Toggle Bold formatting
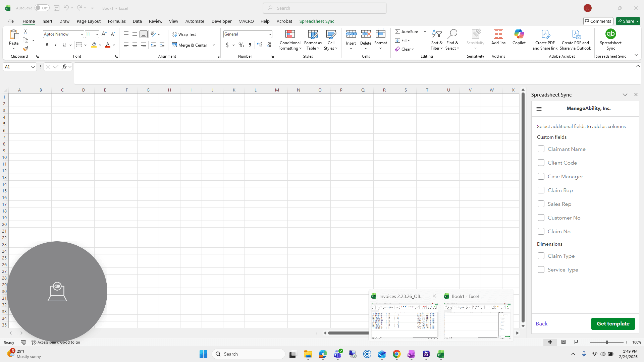The height and width of the screenshot is (362, 644). (x=47, y=45)
